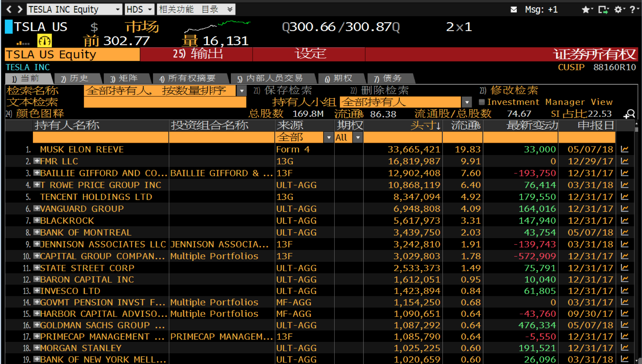
Task: Open chart icon for TENCENT HOLDINGS row
Action: coord(625,197)
